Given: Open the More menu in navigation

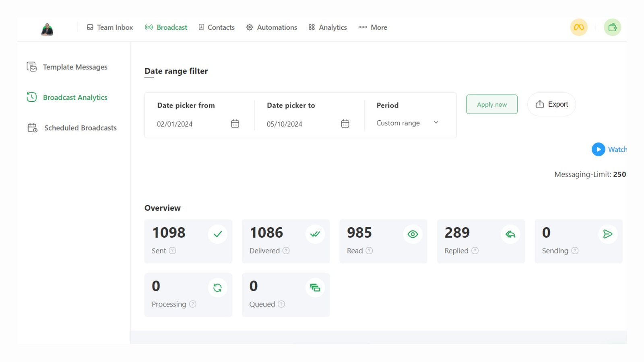Looking at the screenshot, I should 373,27.
